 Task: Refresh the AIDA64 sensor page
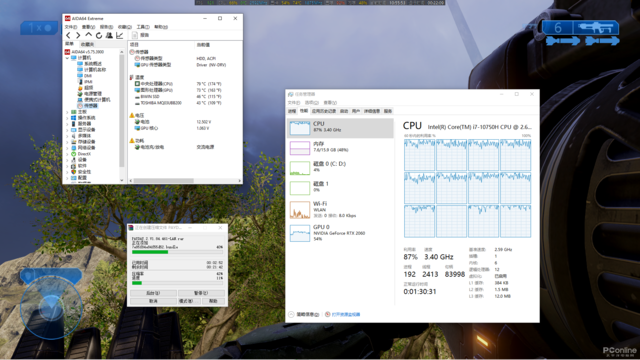pos(99,36)
